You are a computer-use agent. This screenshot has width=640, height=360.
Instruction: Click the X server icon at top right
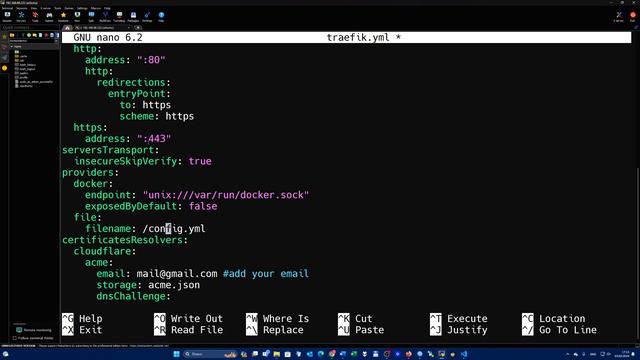(x=619, y=16)
